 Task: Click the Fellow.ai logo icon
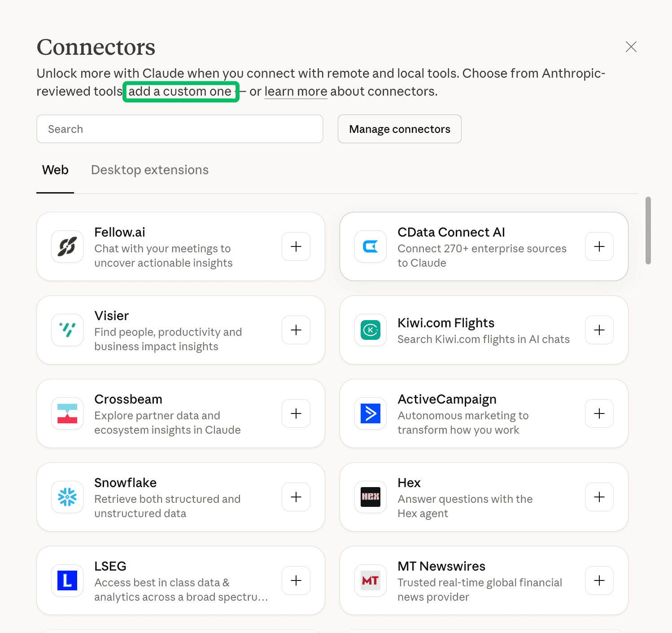coord(67,246)
